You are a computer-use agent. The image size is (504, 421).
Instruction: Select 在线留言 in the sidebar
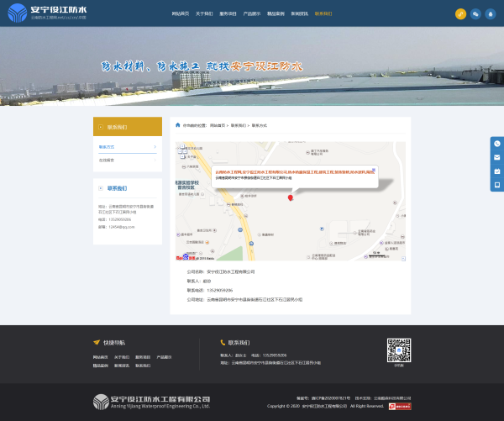[x=107, y=161]
